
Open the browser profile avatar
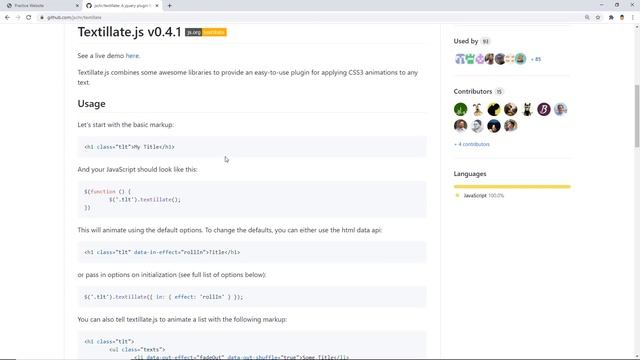622,18
